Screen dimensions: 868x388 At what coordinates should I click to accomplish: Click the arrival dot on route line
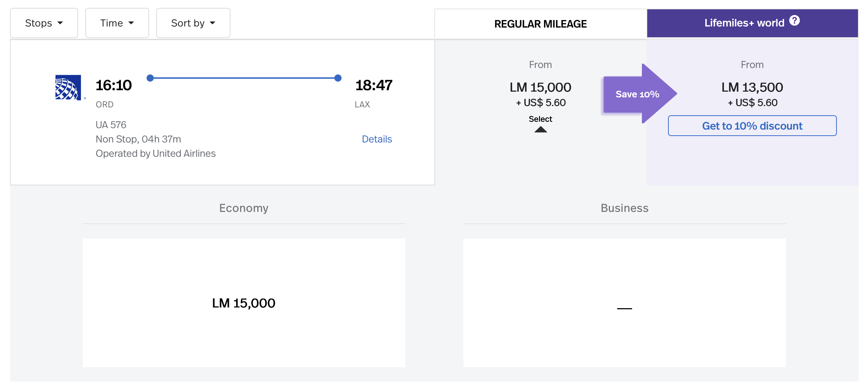(338, 78)
